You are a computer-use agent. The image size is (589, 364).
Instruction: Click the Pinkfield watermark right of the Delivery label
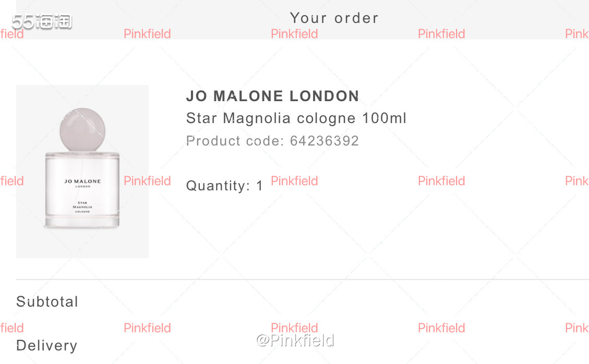coord(147,327)
